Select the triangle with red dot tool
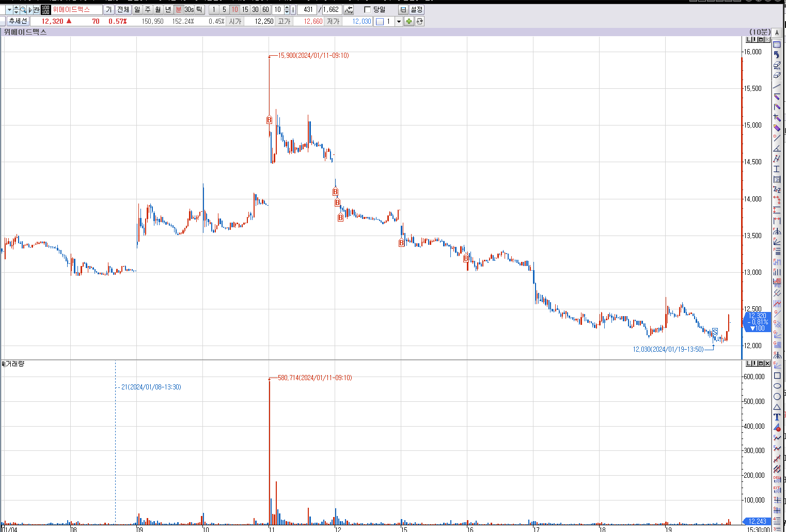Image resolution: width=786 pixels, height=532 pixels. [x=777, y=427]
